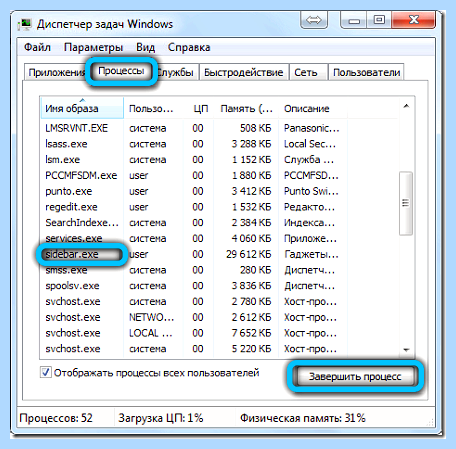Click the scrollbar down arrow
Image resolution: width=456 pixels, height=449 pixels.
(406, 350)
